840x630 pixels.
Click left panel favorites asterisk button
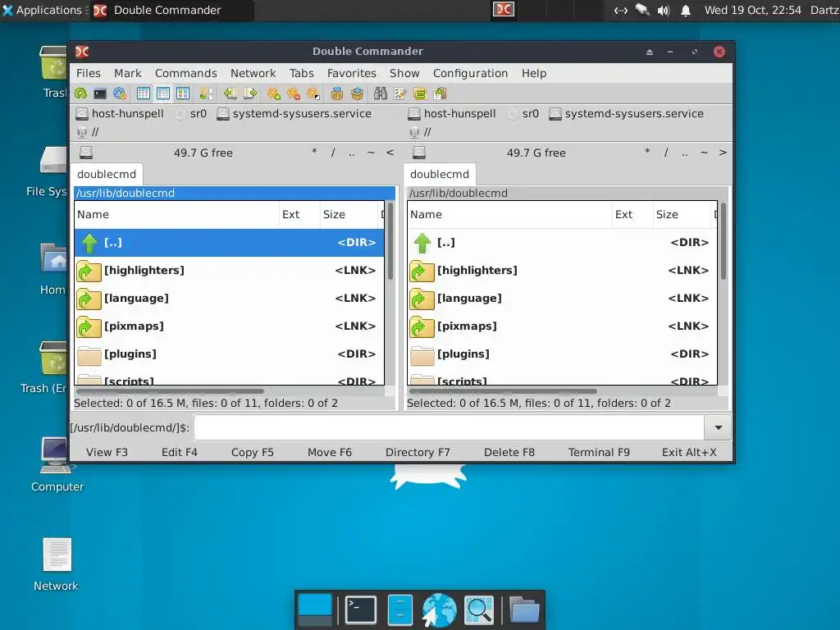click(314, 152)
